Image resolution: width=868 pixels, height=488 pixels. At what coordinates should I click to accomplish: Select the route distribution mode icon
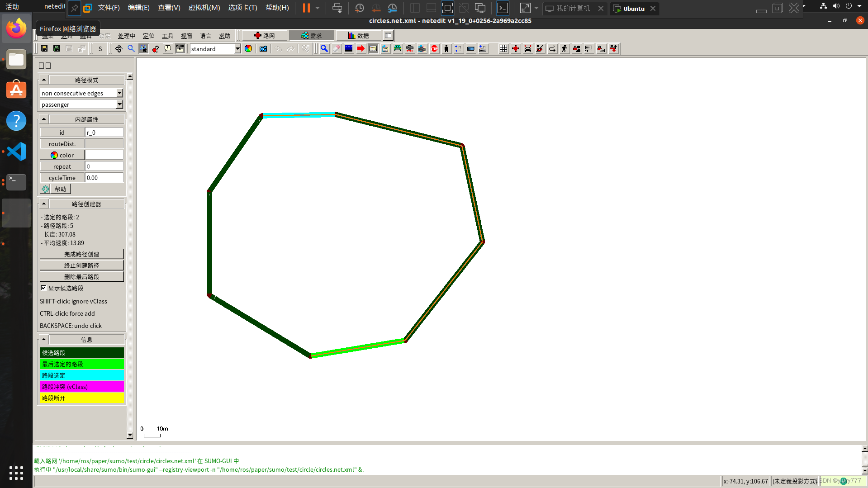pyautogui.click(x=385, y=49)
